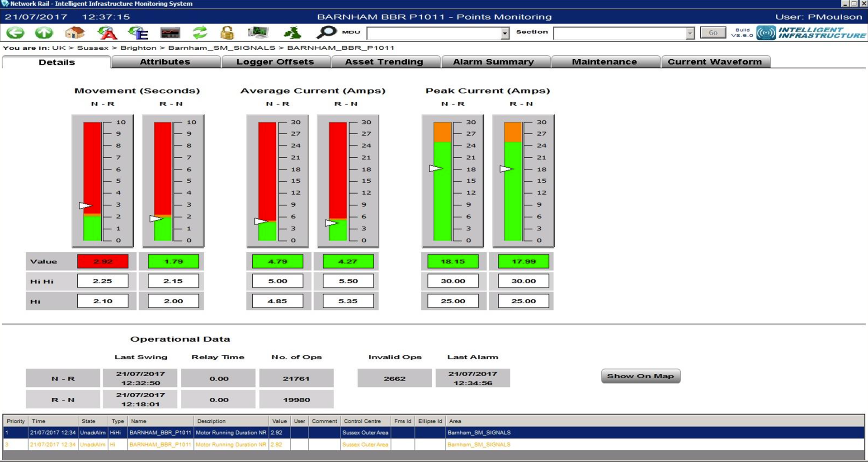Open the Section dropdown arrow
Image resolution: width=868 pixels, height=462 pixels.
(690, 33)
